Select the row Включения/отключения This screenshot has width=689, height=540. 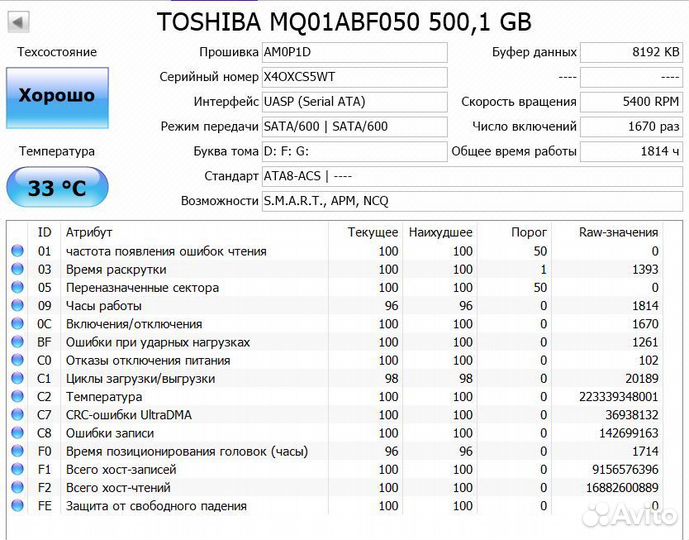tap(335, 324)
